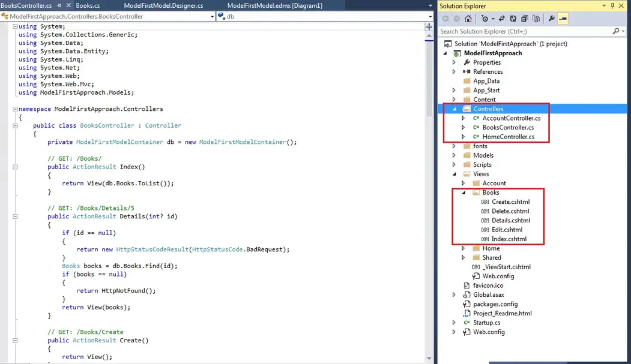The width and height of the screenshot is (631, 364).
Task: Collapse the Details method block
Action: click(x=15, y=216)
